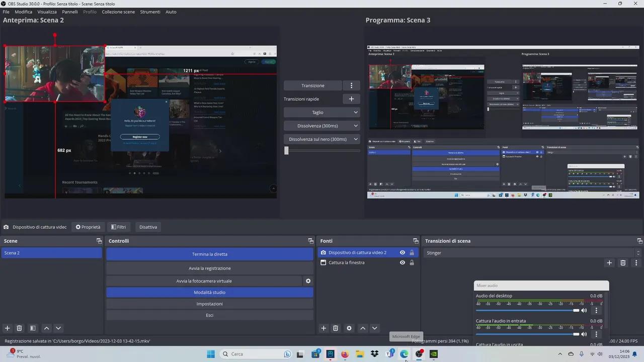Add a new source in Fonti panel
Viewport: 644px width, 362px height.
(324, 328)
